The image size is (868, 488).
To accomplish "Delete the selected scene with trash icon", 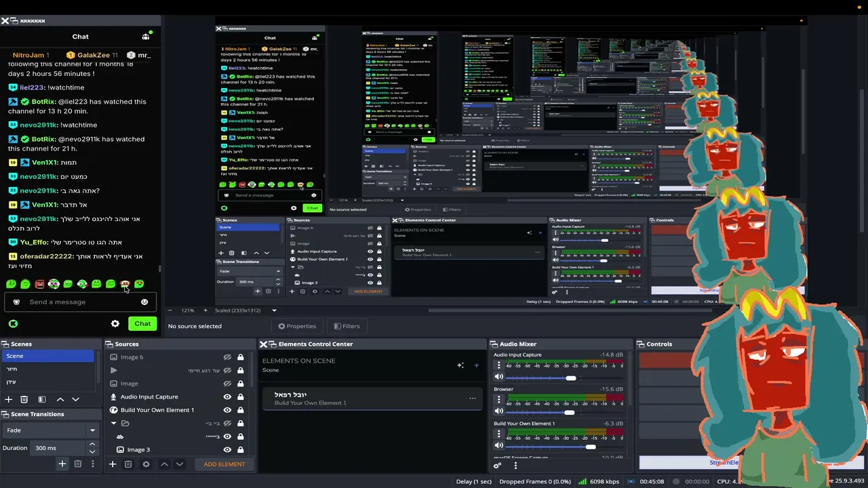I will (x=24, y=399).
